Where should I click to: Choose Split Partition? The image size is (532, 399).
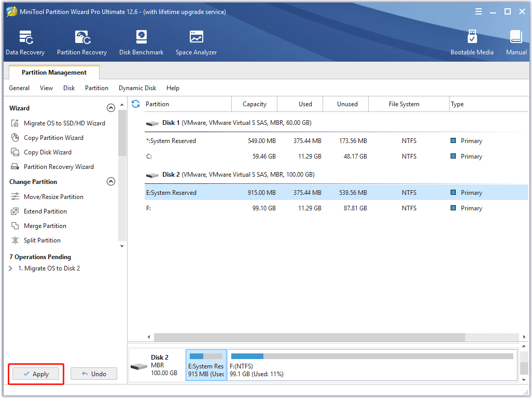(42, 240)
